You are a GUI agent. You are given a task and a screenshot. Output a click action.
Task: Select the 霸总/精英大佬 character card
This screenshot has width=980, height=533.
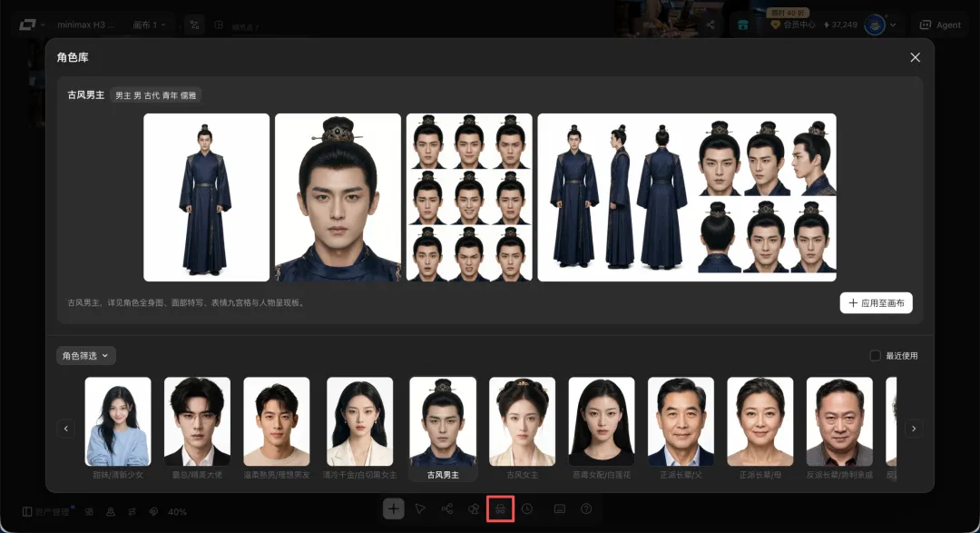(x=197, y=429)
